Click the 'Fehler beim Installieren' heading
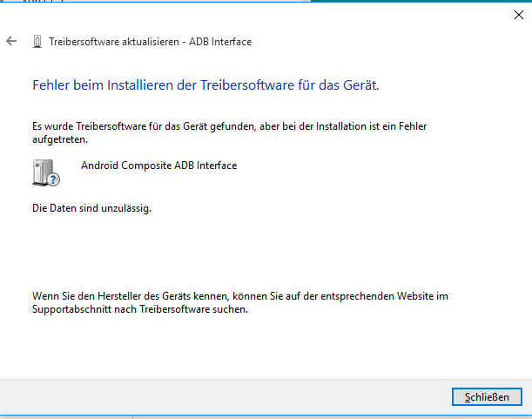 (205, 85)
